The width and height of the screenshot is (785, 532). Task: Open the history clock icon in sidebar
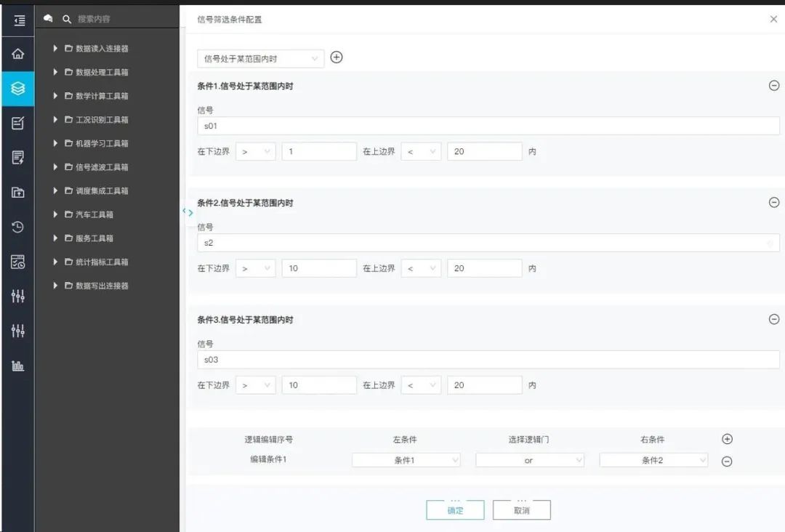click(17, 227)
